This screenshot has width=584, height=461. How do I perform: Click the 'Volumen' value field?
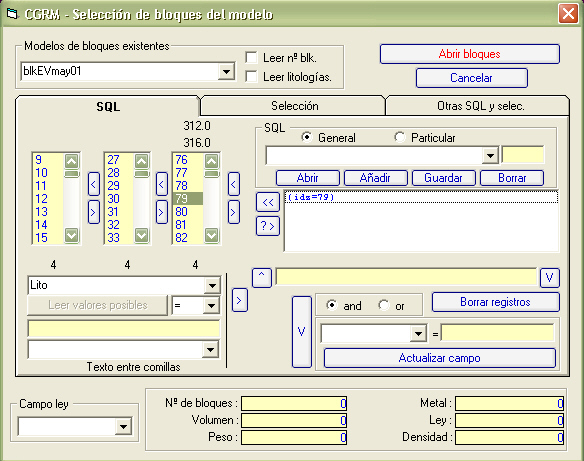[x=294, y=420]
